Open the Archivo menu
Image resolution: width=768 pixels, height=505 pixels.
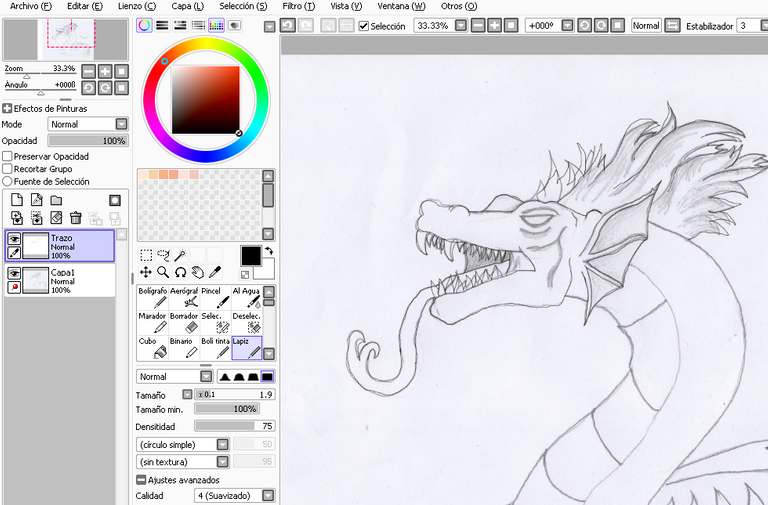click(x=30, y=6)
